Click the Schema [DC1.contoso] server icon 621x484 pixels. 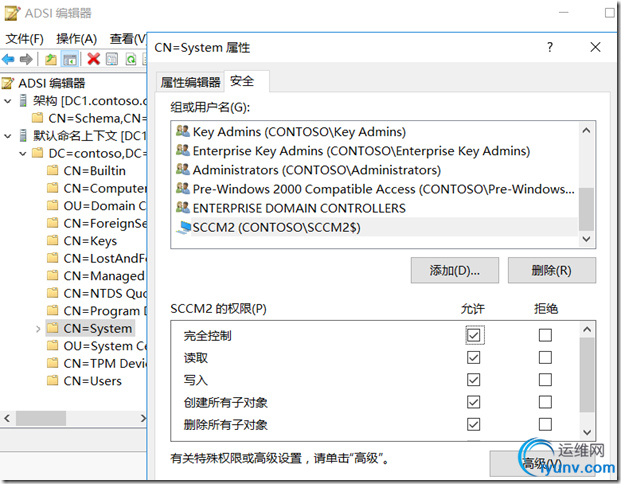pos(24,101)
